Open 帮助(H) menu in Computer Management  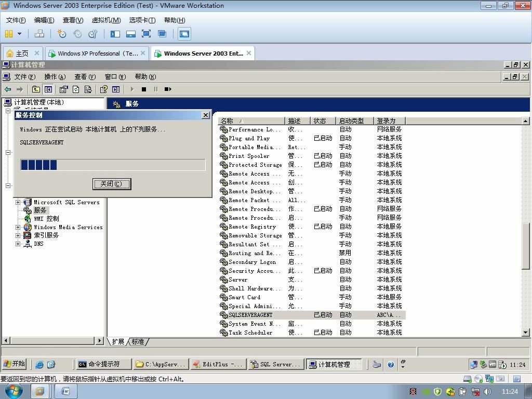145,77
